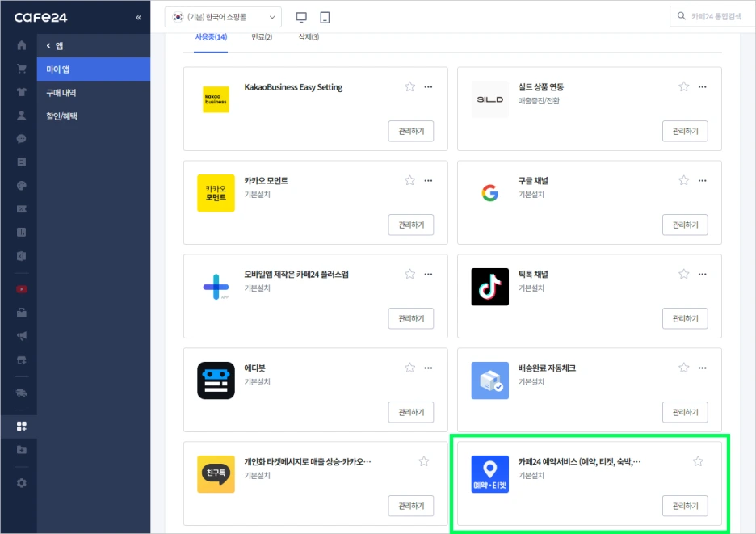Open the 한국어 쇼핑몰 shop dropdown
The image size is (756, 534).
[223, 17]
